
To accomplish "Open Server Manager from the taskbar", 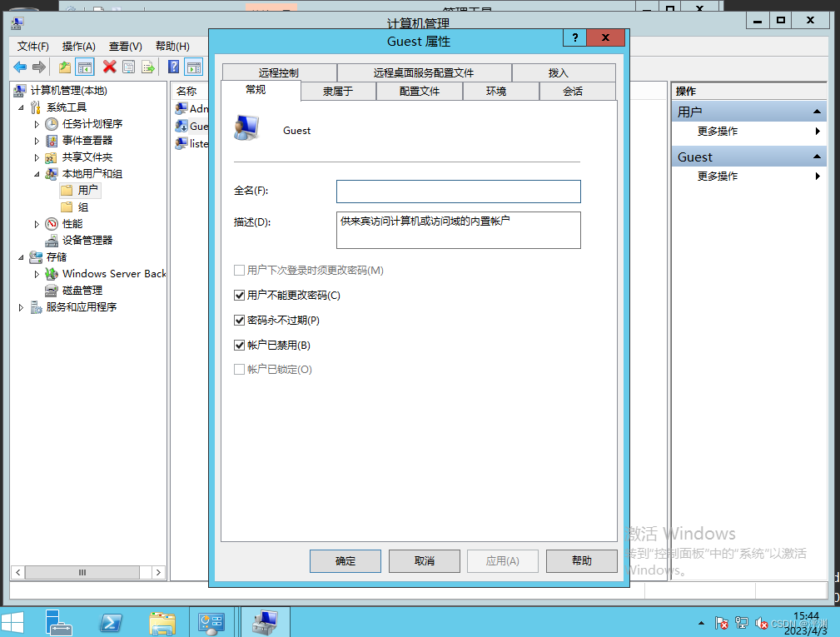I will [58, 623].
